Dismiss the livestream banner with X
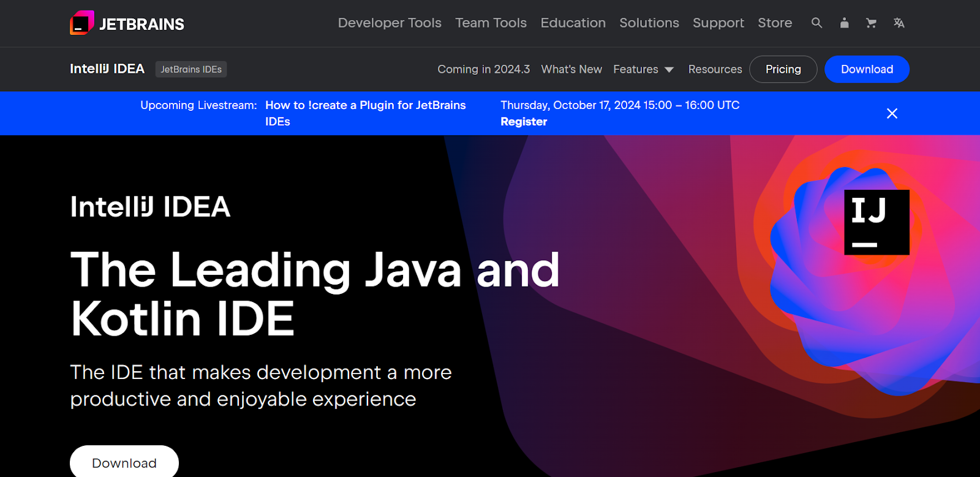Screen dimensions: 980x477 click(x=892, y=113)
